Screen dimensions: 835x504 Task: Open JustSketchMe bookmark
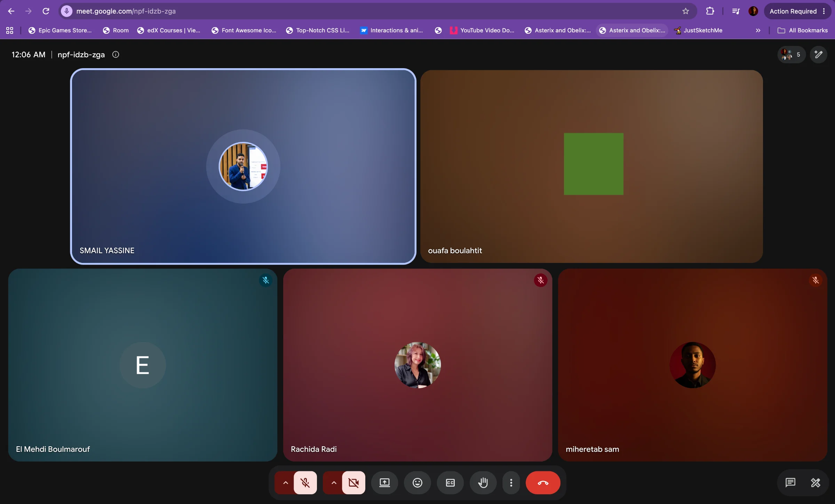(698, 30)
